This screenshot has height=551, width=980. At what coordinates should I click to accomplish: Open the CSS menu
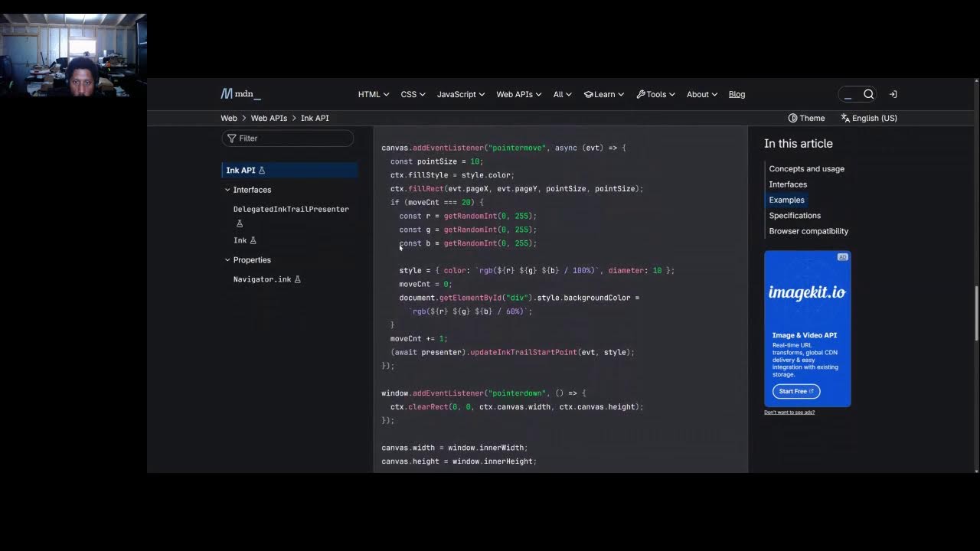[413, 94]
